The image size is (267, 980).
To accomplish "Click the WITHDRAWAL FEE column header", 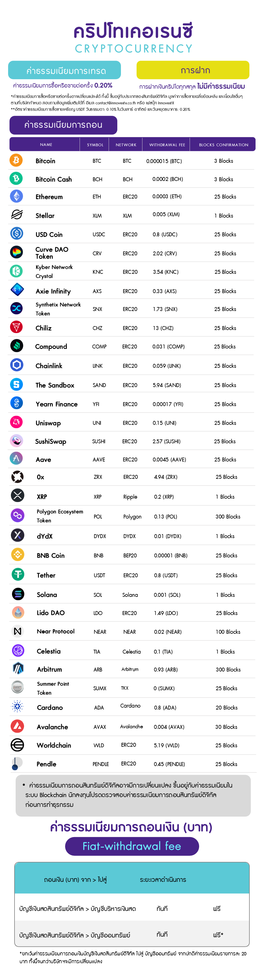I will click(x=167, y=145).
